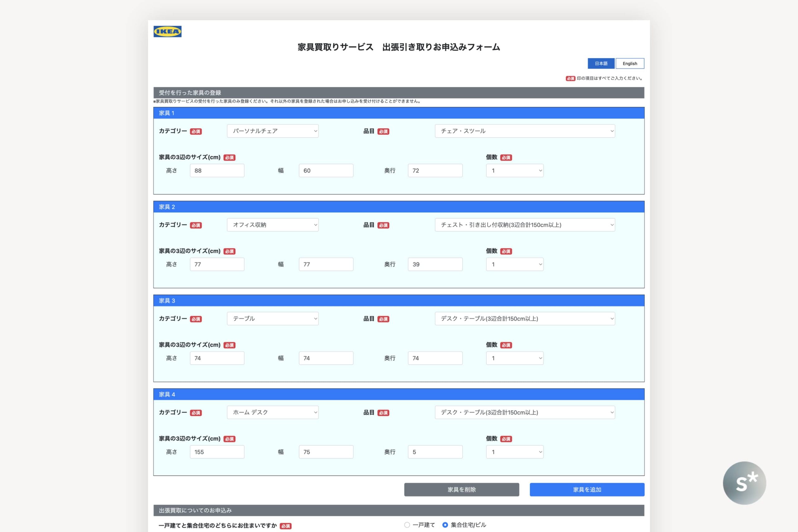Open 家具 1 品目 dropdown チェア・スツール
Image resolution: width=798 pixels, height=532 pixels.
pos(525,131)
